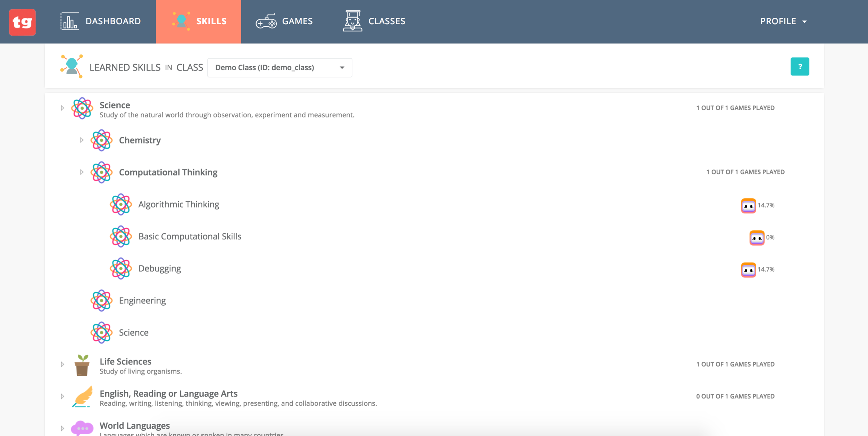Screen dimensions: 868x436
Task: Click the 0% value for Basic Computational Skills
Action: click(770, 237)
